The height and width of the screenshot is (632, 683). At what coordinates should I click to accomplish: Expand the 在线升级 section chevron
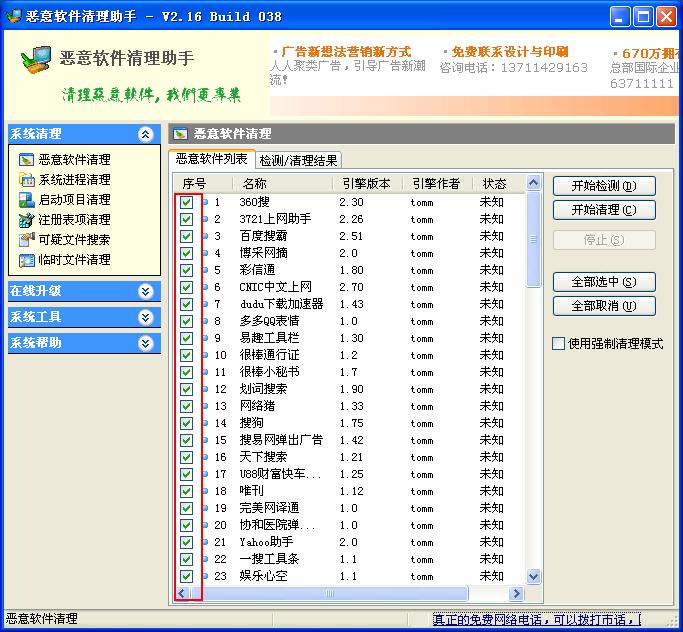coord(145,291)
